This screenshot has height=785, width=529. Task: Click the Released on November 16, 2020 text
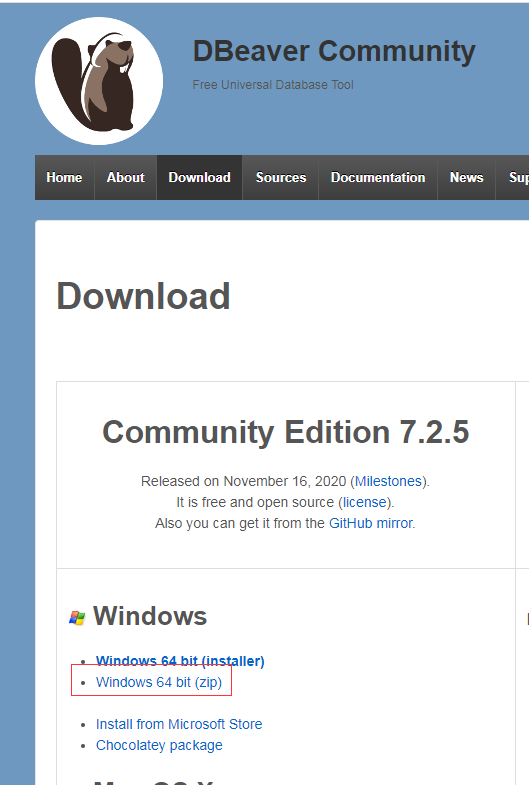[x=243, y=481]
